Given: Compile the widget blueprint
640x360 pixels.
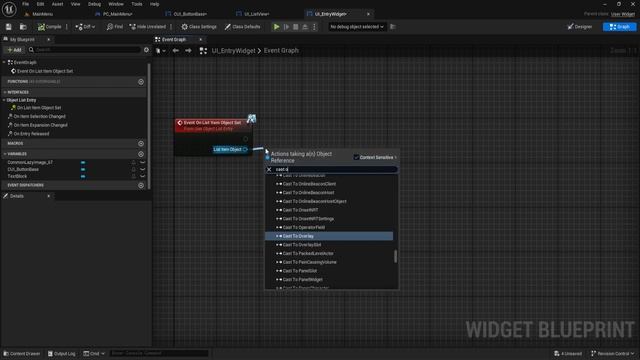Looking at the screenshot, I should [x=49, y=27].
